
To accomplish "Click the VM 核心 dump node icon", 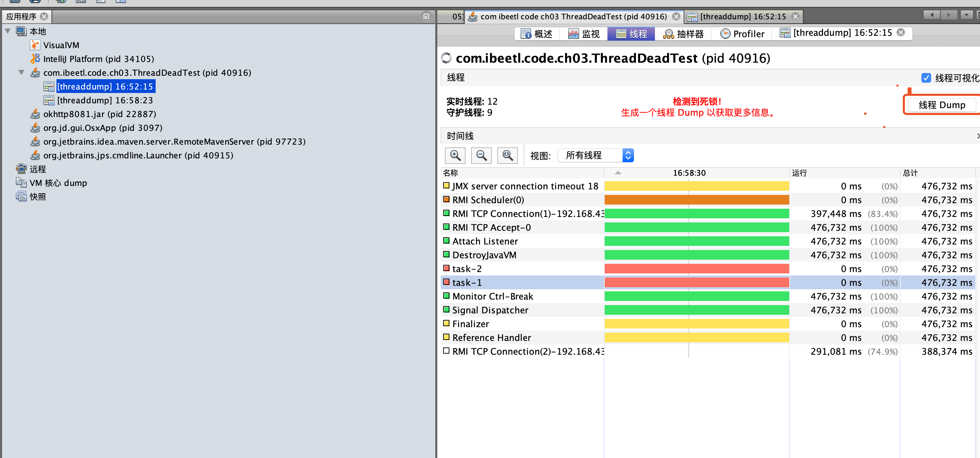I will point(21,183).
